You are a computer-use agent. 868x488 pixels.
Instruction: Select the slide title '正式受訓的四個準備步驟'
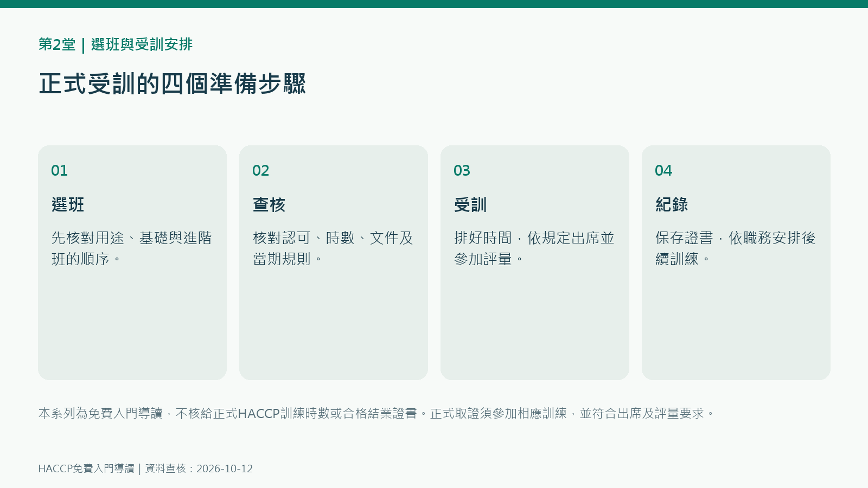(x=173, y=84)
